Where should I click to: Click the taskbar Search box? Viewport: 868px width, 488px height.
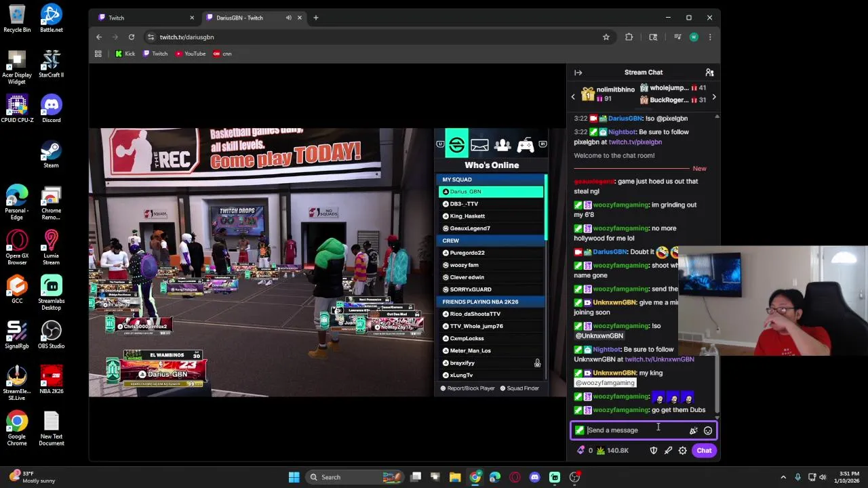pyautogui.click(x=354, y=477)
